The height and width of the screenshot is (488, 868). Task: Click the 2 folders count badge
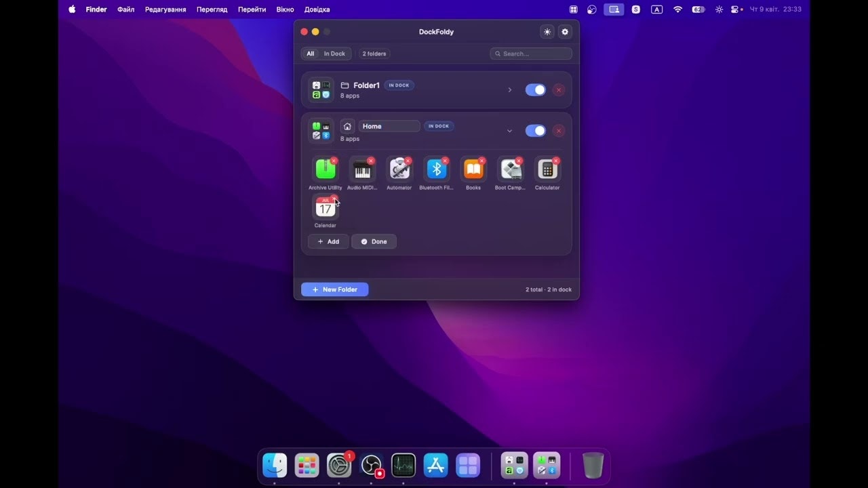click(374, 54)
